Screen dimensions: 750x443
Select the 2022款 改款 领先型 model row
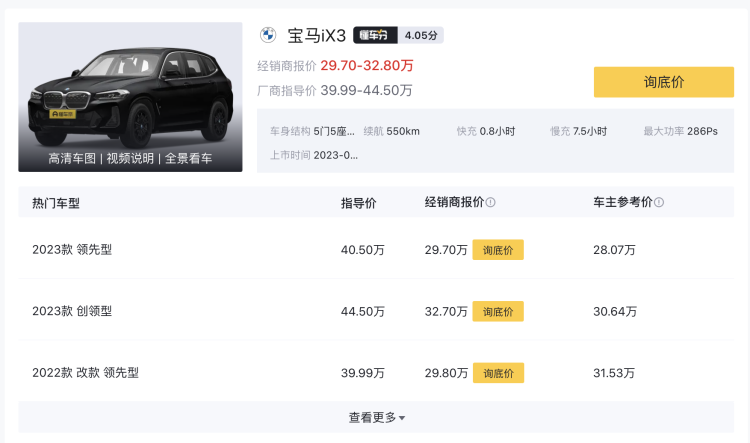coord(376,373)
